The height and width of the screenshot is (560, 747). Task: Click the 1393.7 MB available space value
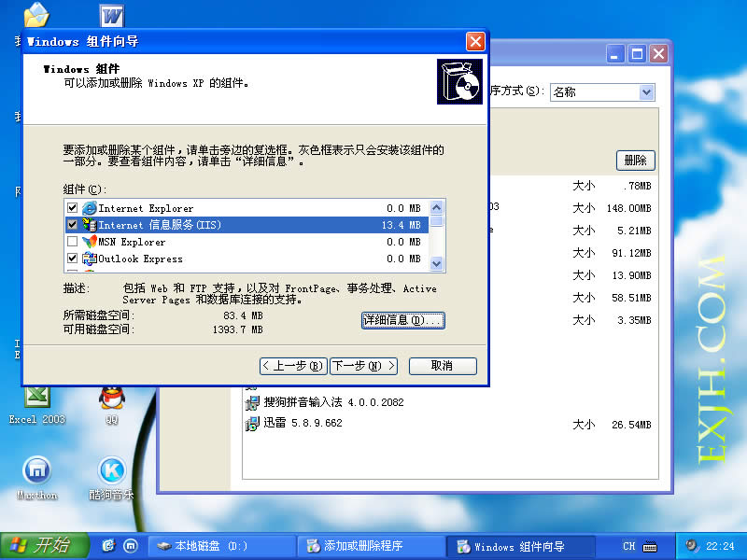[x=238, y=329]
